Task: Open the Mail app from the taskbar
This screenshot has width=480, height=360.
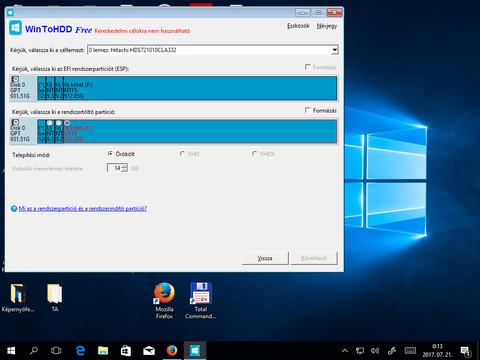Action: [149, 351]
